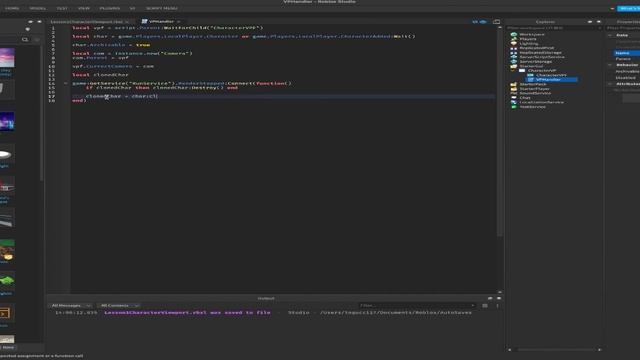The image size is (640, 360).
Task: Open the All Contexts dropdown in Output
Action: pos(119,305)
